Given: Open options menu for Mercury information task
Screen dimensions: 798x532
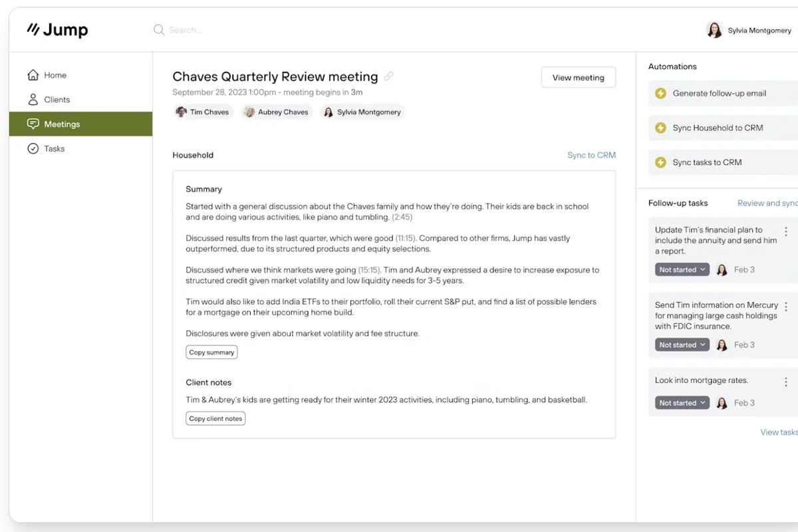Looking at the screenshot, I should (786, 307).
